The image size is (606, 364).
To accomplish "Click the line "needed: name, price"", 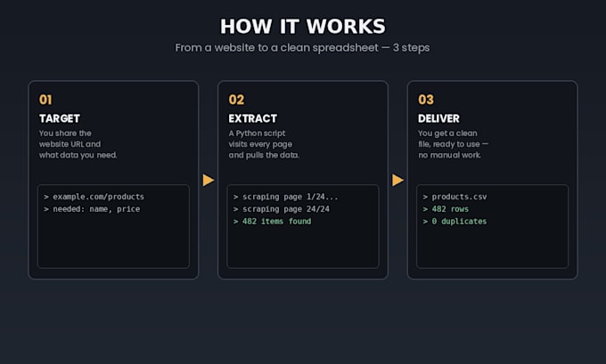I will pyautogui.click(x=92, y=209).
